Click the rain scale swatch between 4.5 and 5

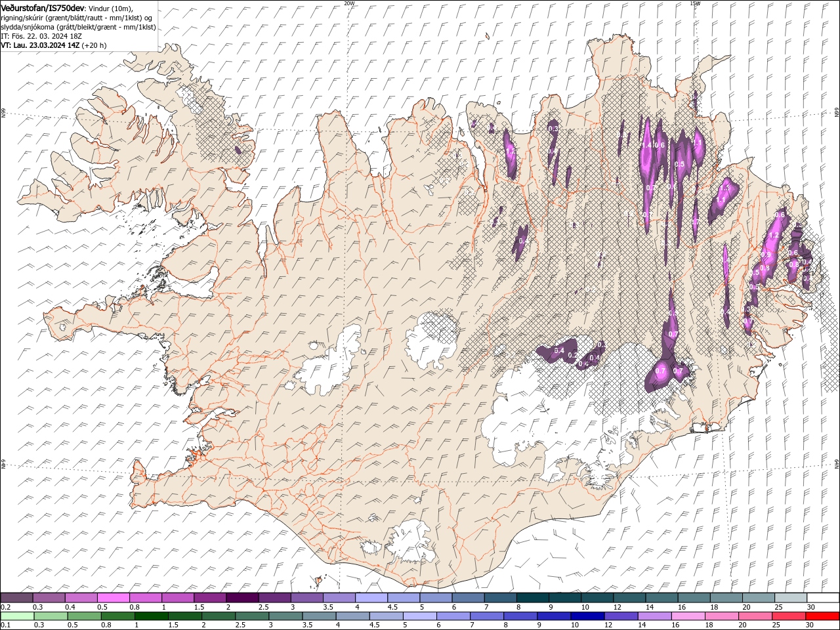pos(386,616)
